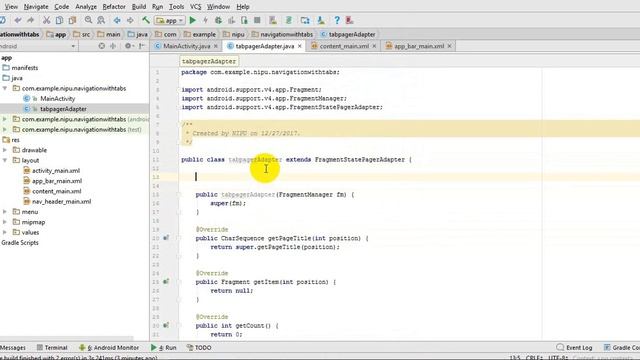
Task: Open the Build menu
Action: (x=139, y=7)
